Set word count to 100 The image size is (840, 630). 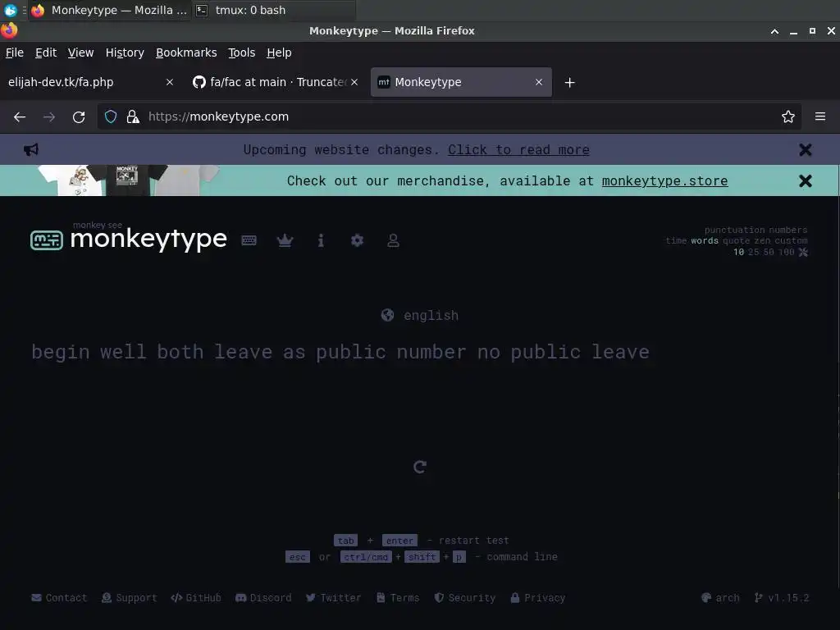[x=786, y=252]
